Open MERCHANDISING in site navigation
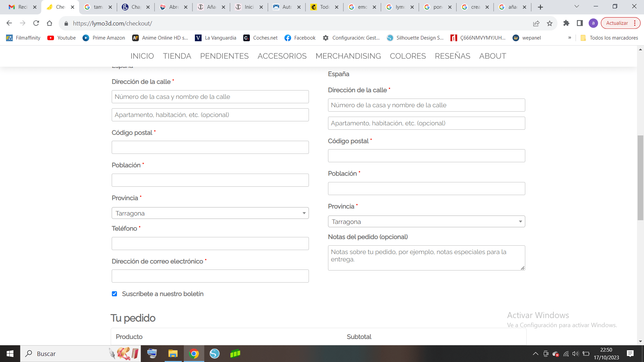The image size is (644, 362). point(348,56)
